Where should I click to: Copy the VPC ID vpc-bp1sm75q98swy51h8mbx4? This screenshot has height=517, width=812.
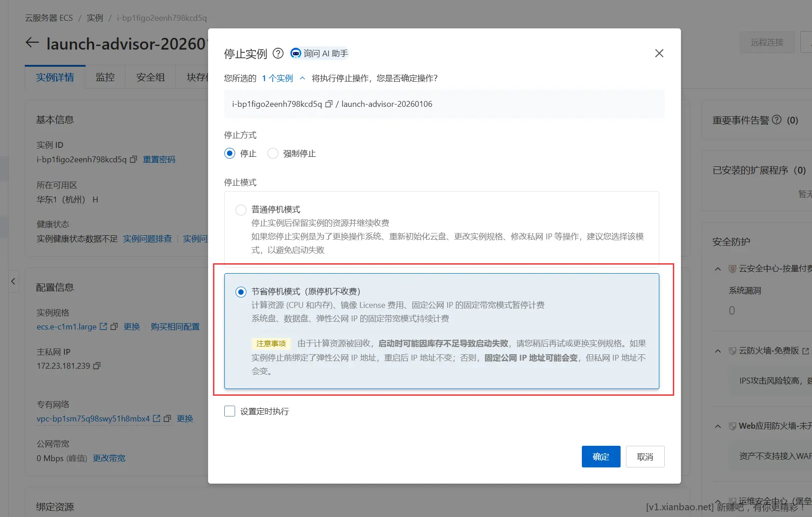point(167,419)
